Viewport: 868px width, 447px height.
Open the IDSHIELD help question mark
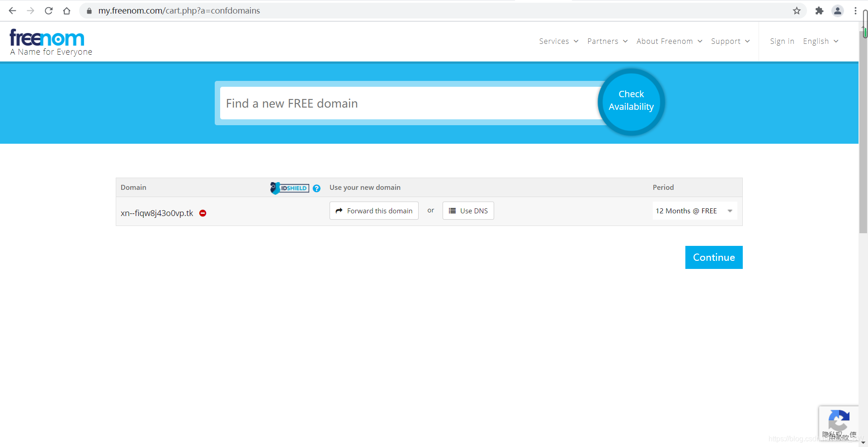tap(316, 188)
